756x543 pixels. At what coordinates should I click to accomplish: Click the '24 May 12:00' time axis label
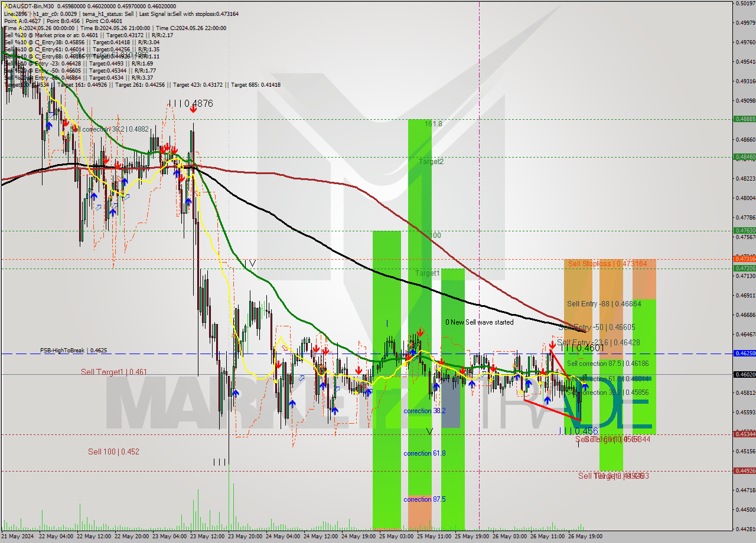[x=320, y=537]
